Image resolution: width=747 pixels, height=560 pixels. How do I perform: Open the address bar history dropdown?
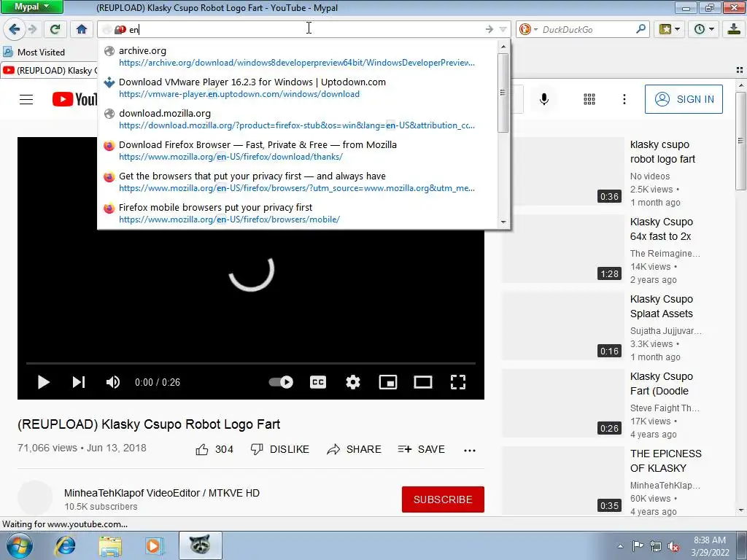pos(503,29)
